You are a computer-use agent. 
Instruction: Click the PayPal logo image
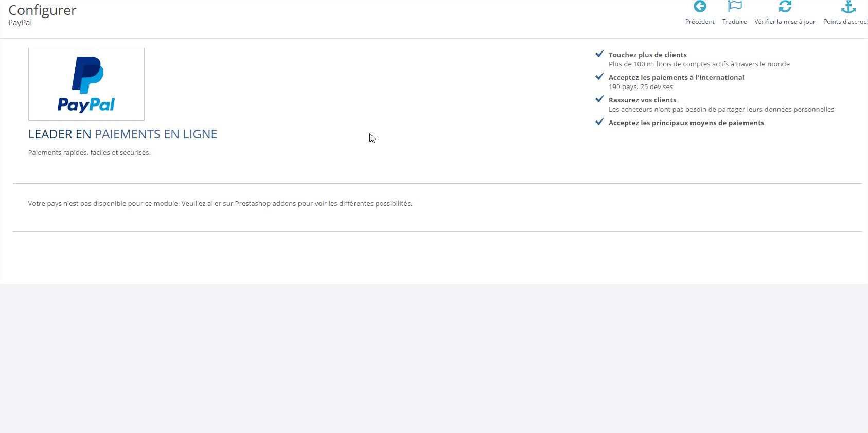tap(86, 84)
